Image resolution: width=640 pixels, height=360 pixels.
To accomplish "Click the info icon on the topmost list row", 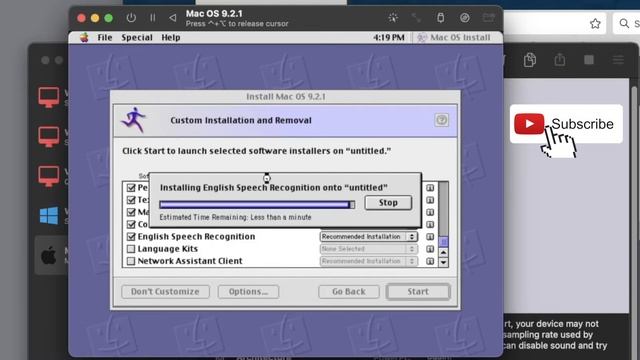I will 430,188.
